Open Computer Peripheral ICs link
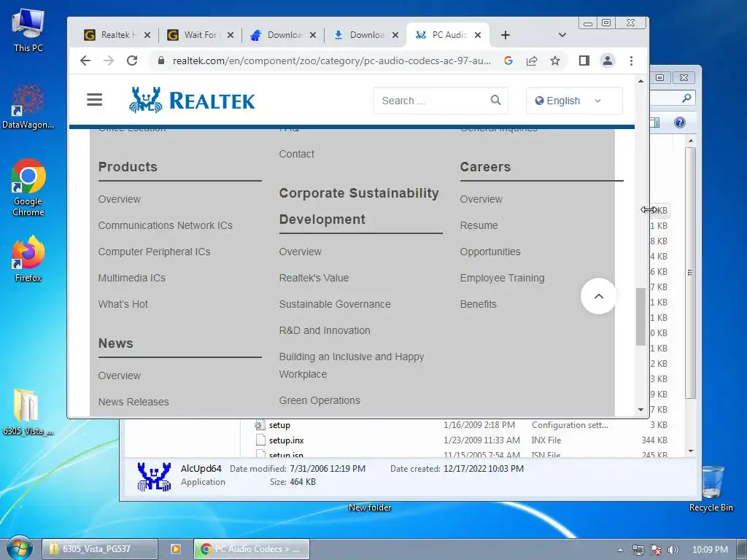Viewport: 747px width, 560px height. [x=154, y=252]
